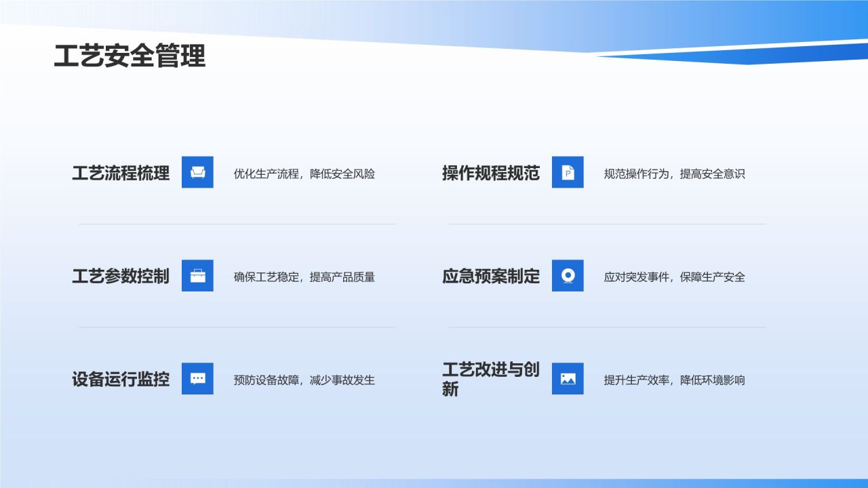This screenshot has width=868, height=488.
Task: Select the heading 工艺参数控制
Action: (121, 277)
